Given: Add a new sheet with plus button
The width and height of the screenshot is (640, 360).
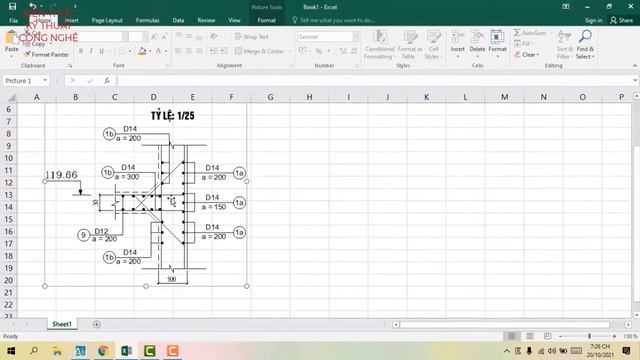Looking at the screenshot, I should [96, 324].
